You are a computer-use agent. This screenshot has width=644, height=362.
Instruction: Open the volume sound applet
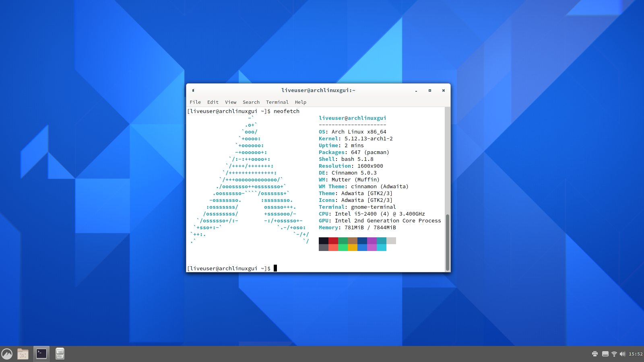[x=622, y=354]
